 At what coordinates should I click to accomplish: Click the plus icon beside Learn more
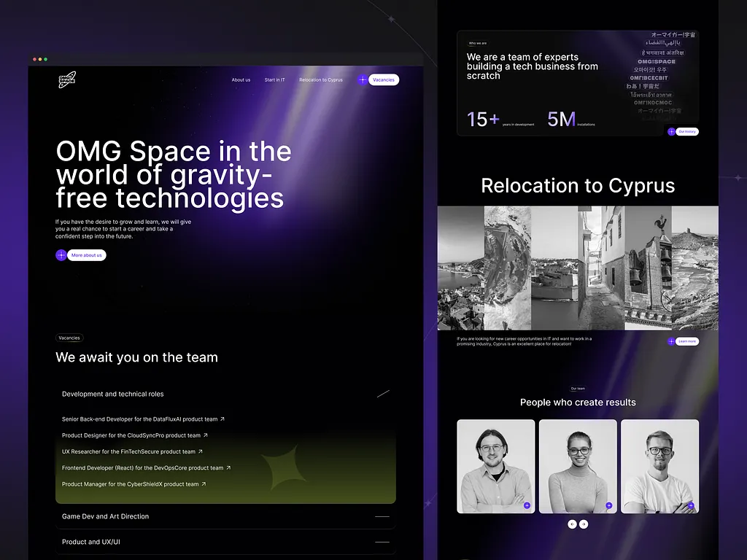pyautogui.click(x=671, y=341)
